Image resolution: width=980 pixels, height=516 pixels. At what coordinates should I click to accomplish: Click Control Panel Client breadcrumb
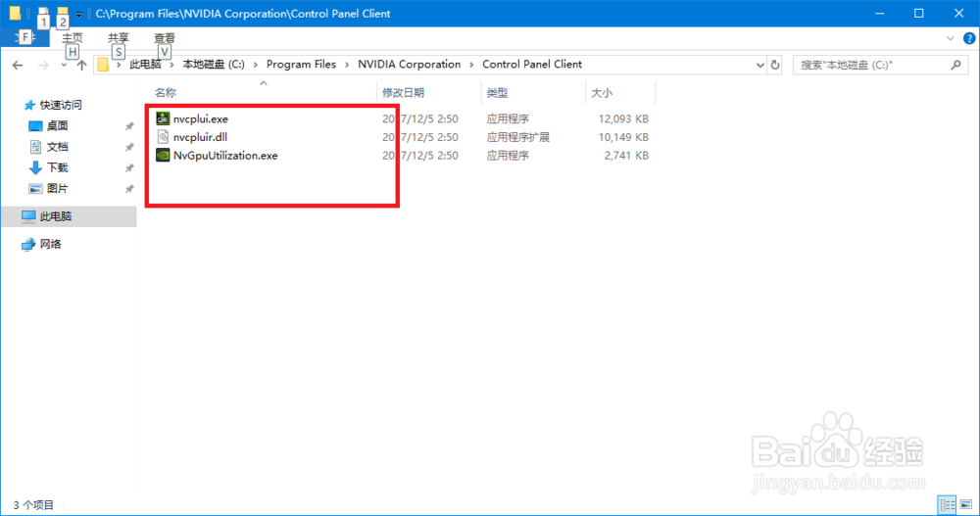[x=532, y=65]
